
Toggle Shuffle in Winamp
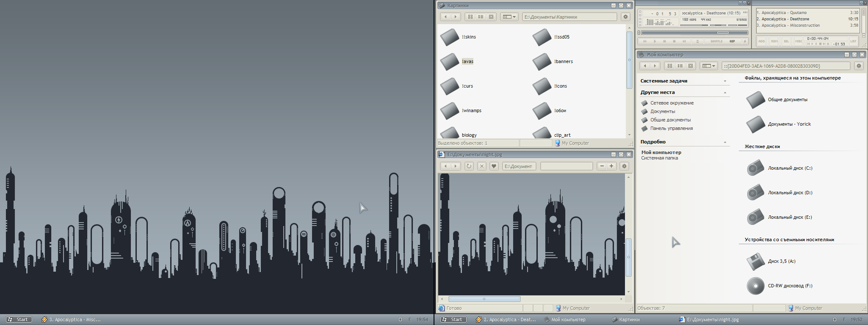pyautogui.click(x=716, y=41)
